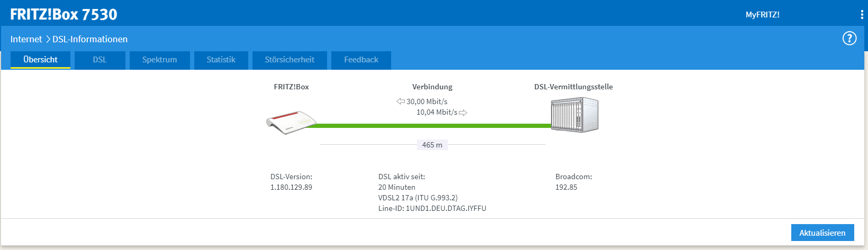Click the DSL-Informationen breadcrumb
868x250 pixels.
click(90, 39)
